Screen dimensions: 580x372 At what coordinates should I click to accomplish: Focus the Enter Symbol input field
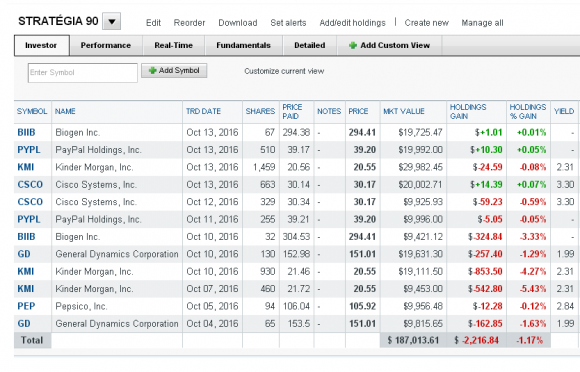82,72
